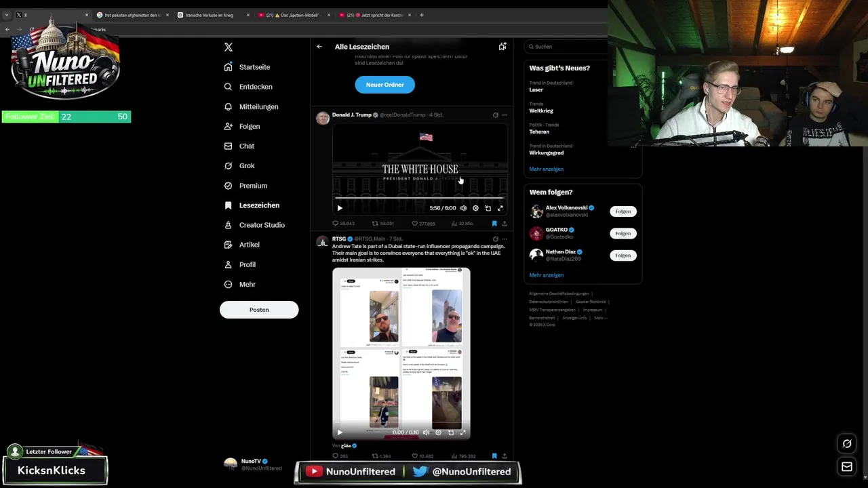
Task: Click the X logo in sidebar
Action: (x=229, y=47)
